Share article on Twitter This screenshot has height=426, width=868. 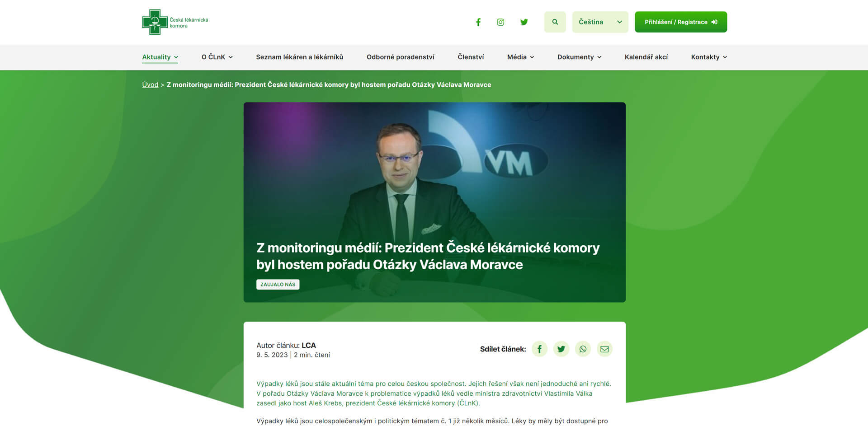(x=561, y=349)
